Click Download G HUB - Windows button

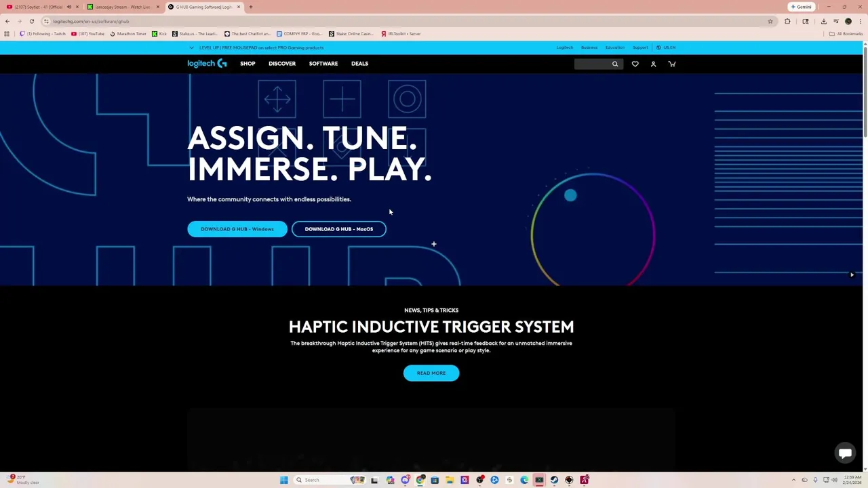click(237, 229)
